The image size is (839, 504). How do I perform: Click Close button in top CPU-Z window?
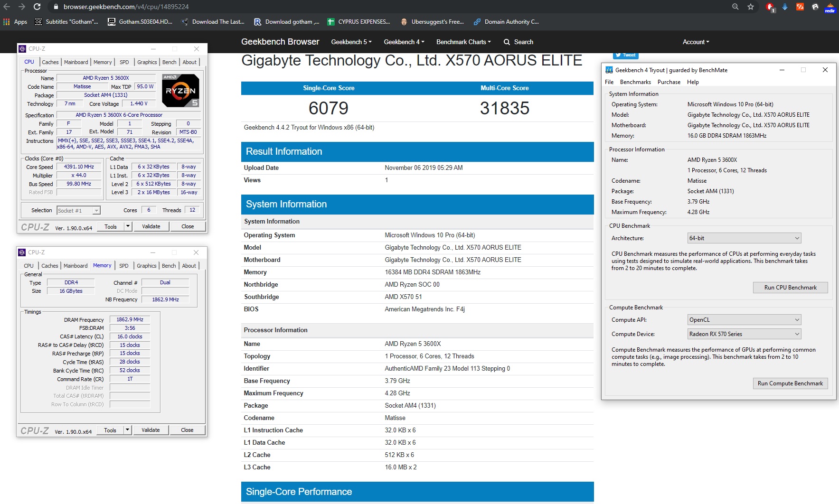tap(188, 227)
